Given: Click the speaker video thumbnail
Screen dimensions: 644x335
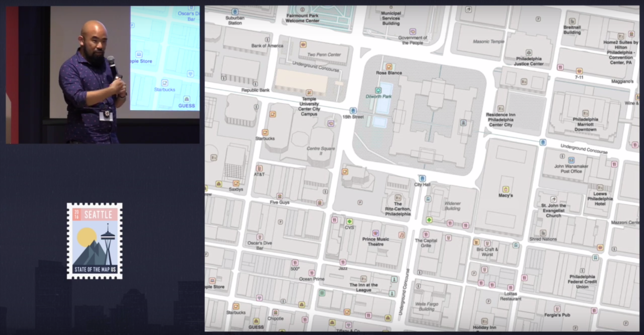Looking at the screenshot, I should tap(103, 75).
